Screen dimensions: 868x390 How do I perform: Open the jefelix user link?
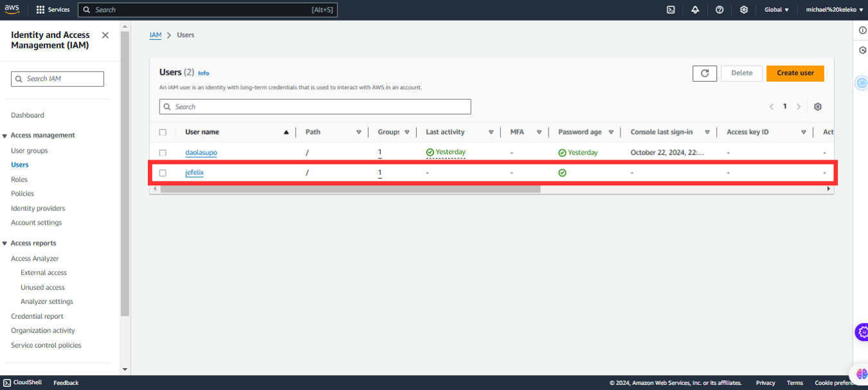click(194, 173)
